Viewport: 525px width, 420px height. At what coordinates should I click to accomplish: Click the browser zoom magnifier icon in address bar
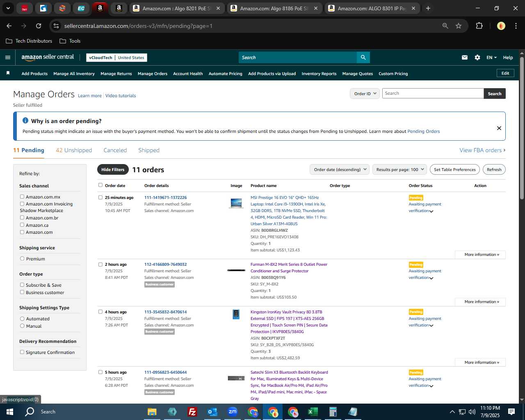445,26
